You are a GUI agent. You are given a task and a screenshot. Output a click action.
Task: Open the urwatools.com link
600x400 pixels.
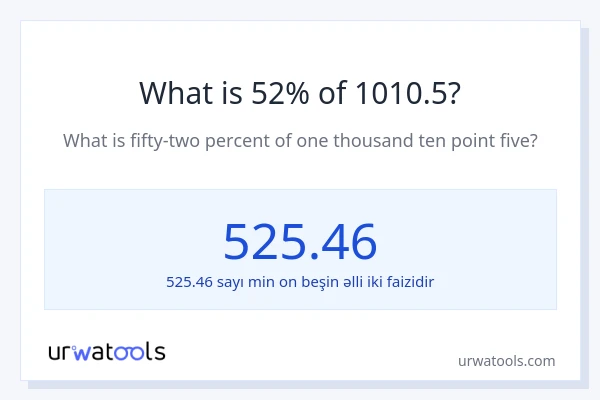506,361
